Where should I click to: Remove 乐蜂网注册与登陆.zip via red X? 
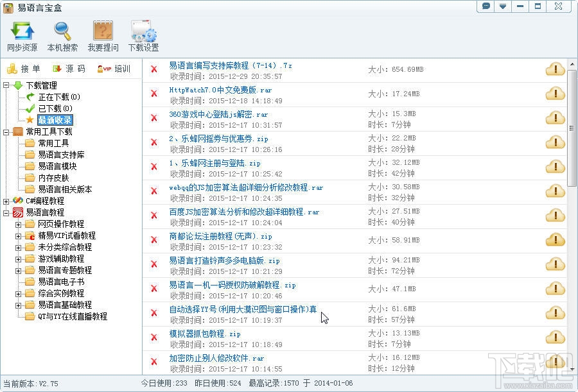pos(154,167)
